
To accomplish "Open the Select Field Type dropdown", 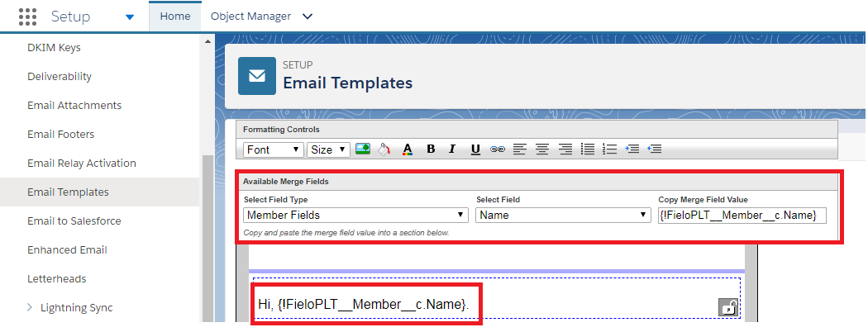I will click(355, 215).
